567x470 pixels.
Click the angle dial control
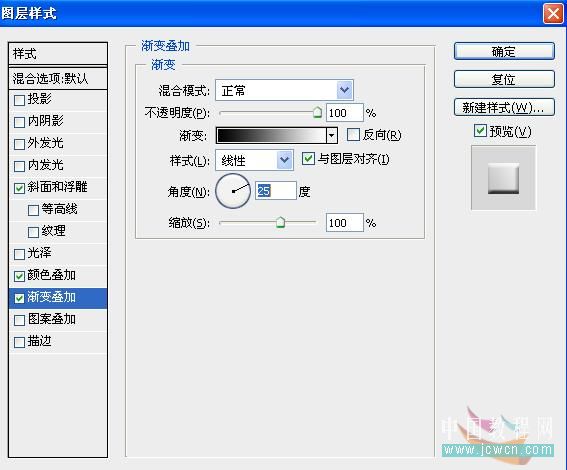pos(233,191)
